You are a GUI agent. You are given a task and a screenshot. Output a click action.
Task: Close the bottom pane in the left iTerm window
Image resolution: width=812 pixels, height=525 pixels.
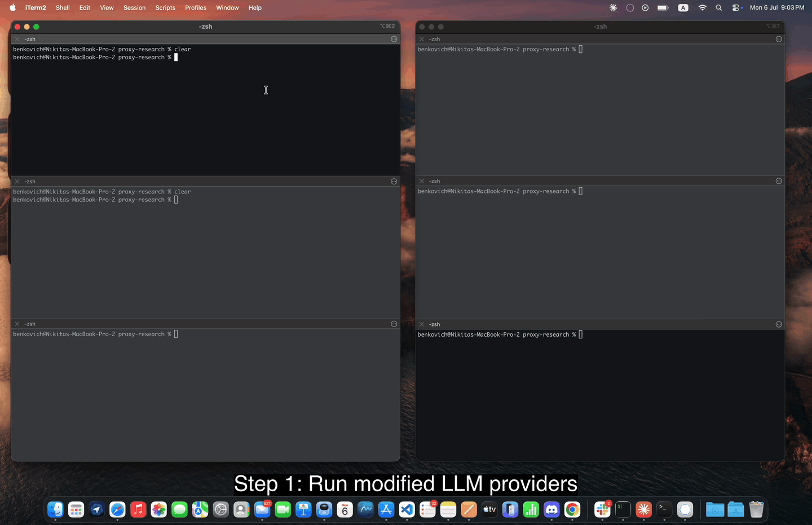coord(17,324)
